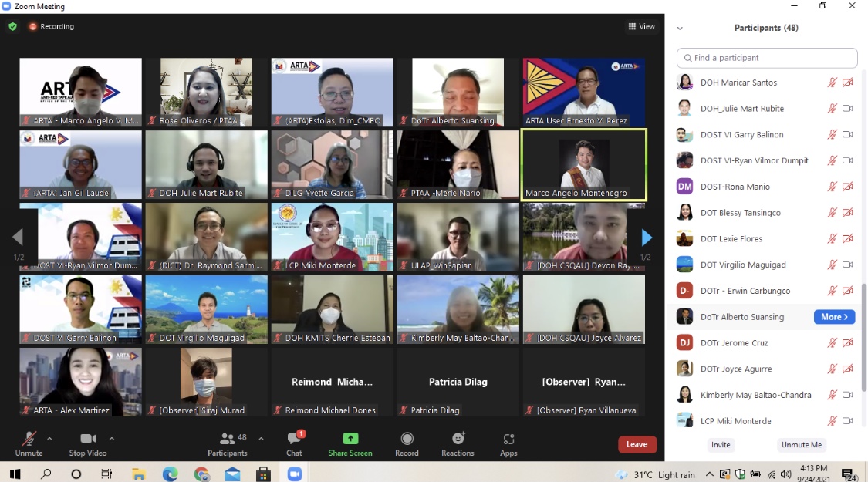Open the View layout dropdown

point(642,26)
